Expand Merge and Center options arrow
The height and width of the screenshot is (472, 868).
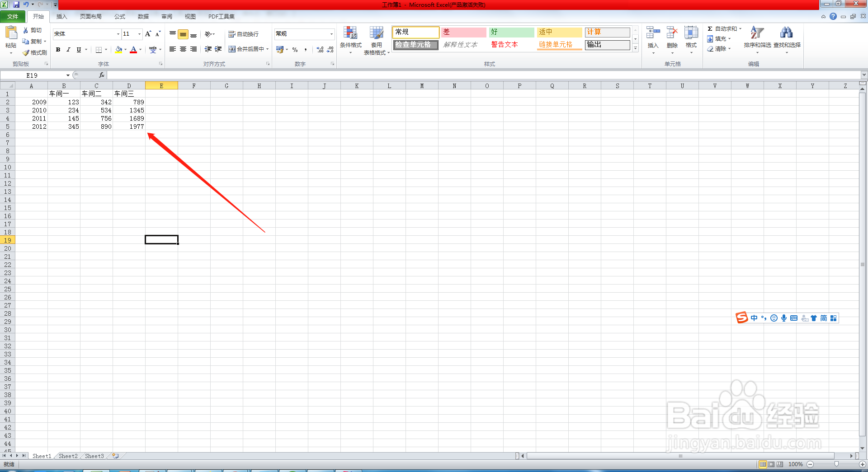coord(268,49)
